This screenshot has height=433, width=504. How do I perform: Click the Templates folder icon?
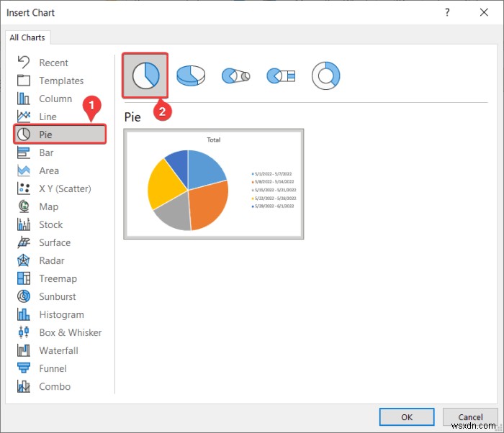[24, 81]
